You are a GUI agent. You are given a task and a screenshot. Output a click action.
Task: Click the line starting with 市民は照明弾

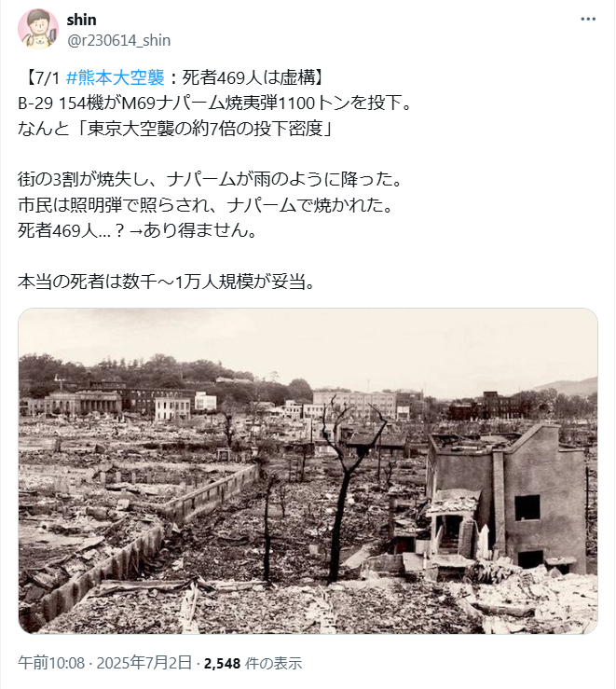[x=205, y=205]
